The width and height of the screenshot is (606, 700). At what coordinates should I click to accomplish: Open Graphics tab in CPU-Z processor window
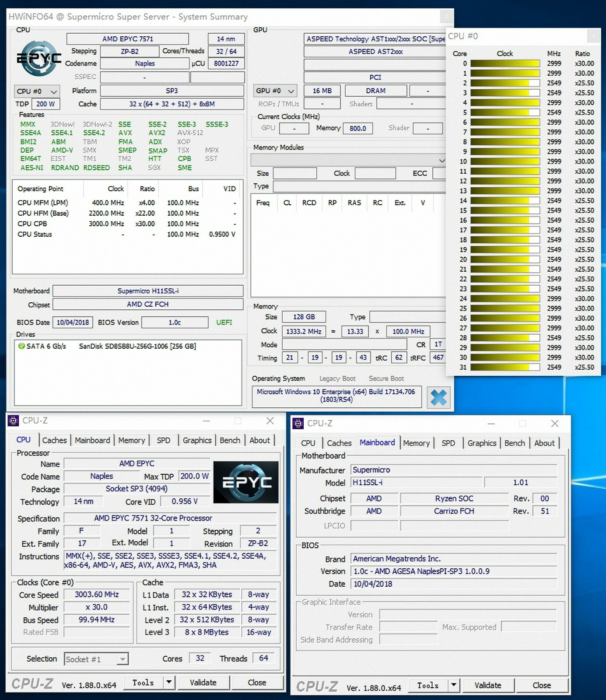[197, 440]
